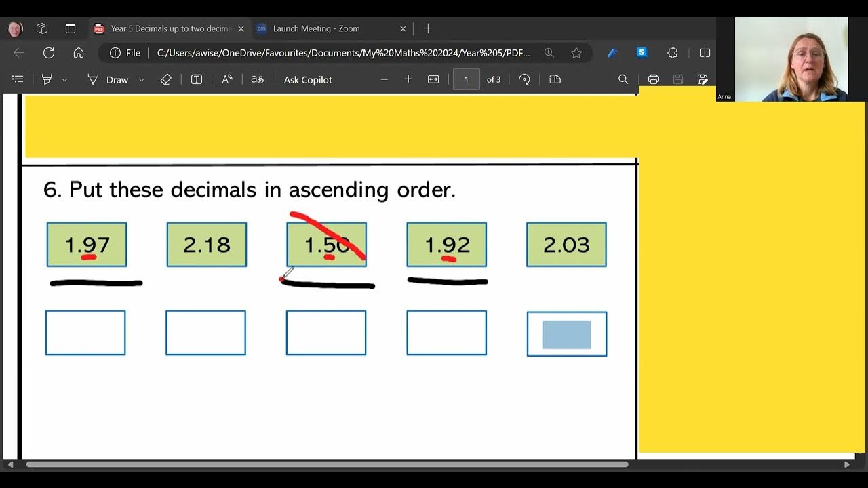Open the tab actions menu icon
The height and width of the screenshot is (488, 868).
point(71,28)
